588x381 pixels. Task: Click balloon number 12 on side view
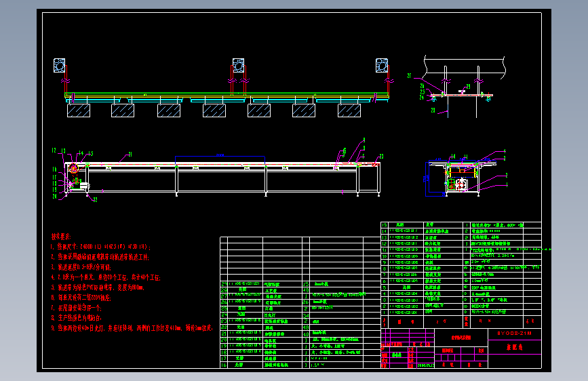coord(54,151)
